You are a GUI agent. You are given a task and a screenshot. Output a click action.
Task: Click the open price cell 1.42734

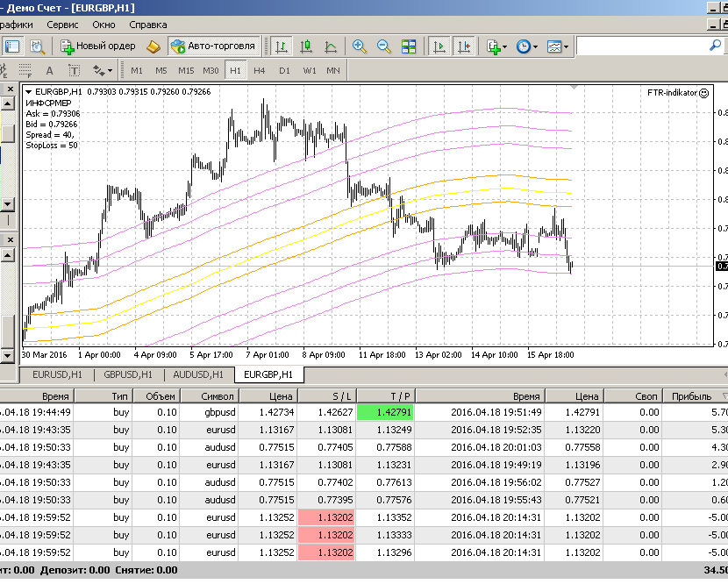pos(268,412)
